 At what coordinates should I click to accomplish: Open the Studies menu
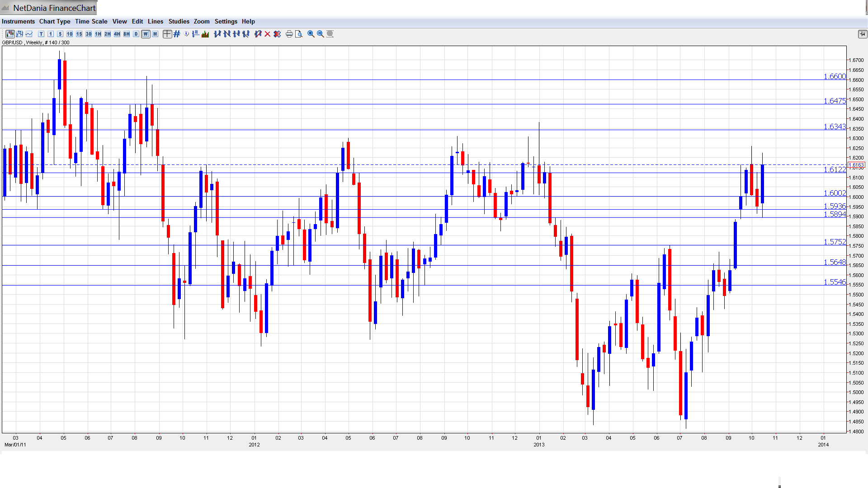point(179,21)
